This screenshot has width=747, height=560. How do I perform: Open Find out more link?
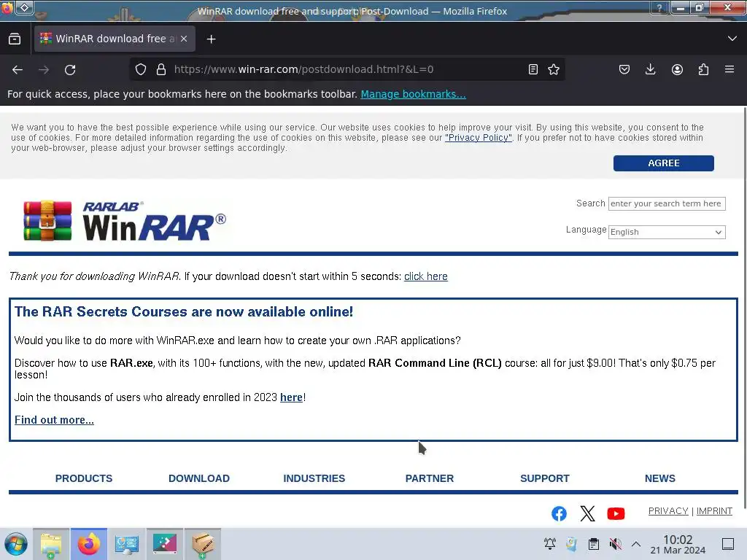tap(54, 420)
